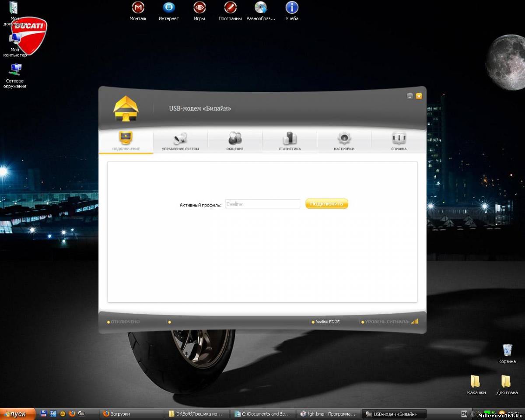This screenshot has width=525, height=420.
Task: Open the Учеба desktop shortcut
Action: (x=292, y=11)
